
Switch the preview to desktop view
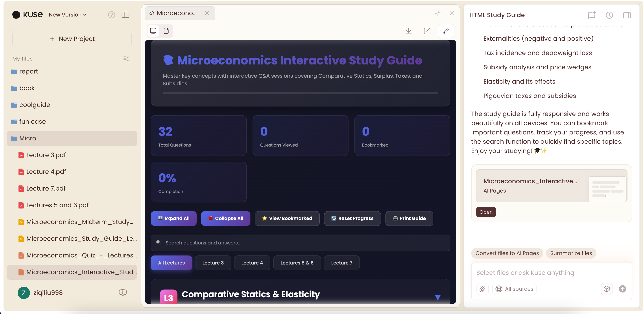point(153,31)
